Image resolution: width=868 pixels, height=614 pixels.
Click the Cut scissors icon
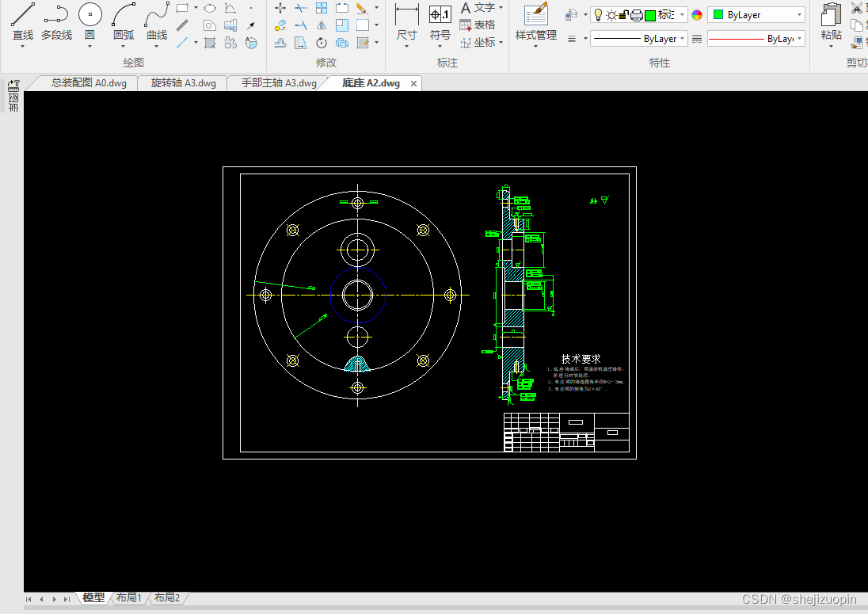tap(858, 8)
